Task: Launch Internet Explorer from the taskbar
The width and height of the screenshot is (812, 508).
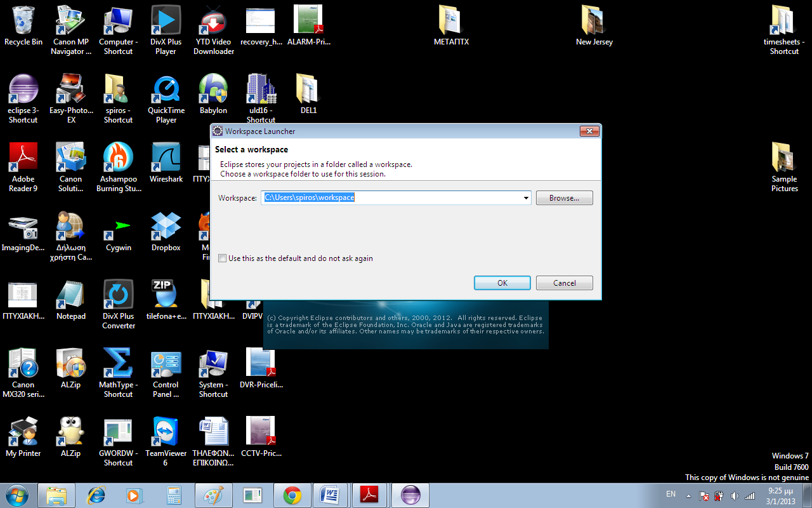Action: pos(96,495)
